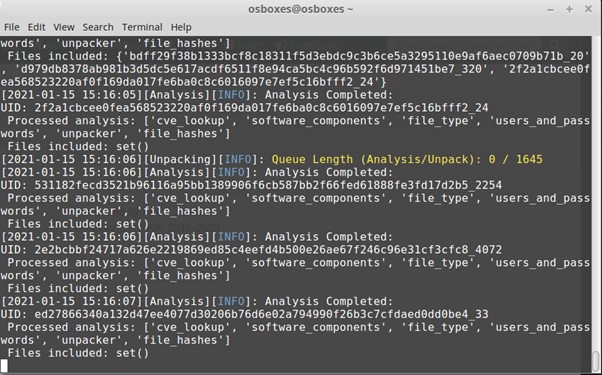The width and height of the screenshot is (602, 375).
Task: Open the Search menu
Action: pos(98,27)
